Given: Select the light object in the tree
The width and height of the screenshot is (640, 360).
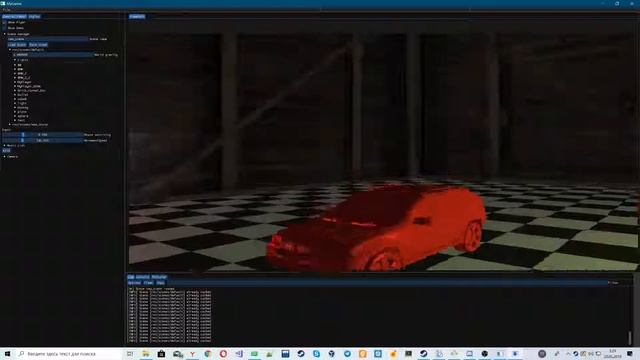Looking at the screenshot, I should (22, 103).
